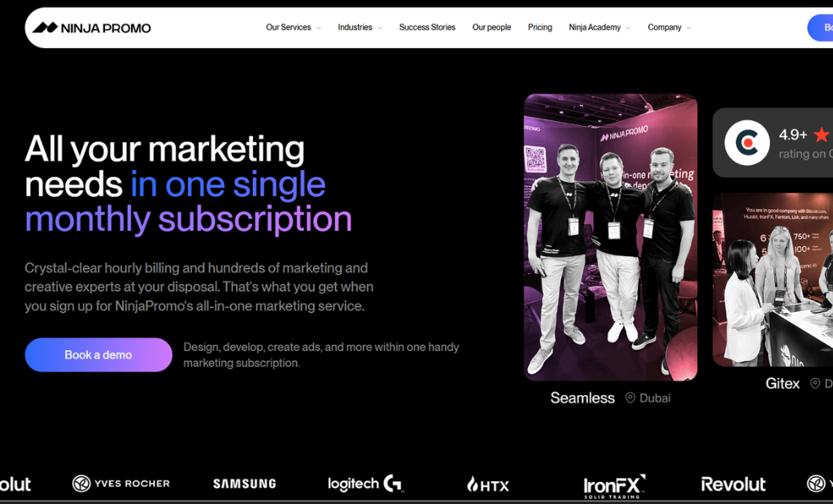Click the Clutch rating logo icon
Image resolution: width=833 pixels, height=504 pixels.
tap(747, 143)
